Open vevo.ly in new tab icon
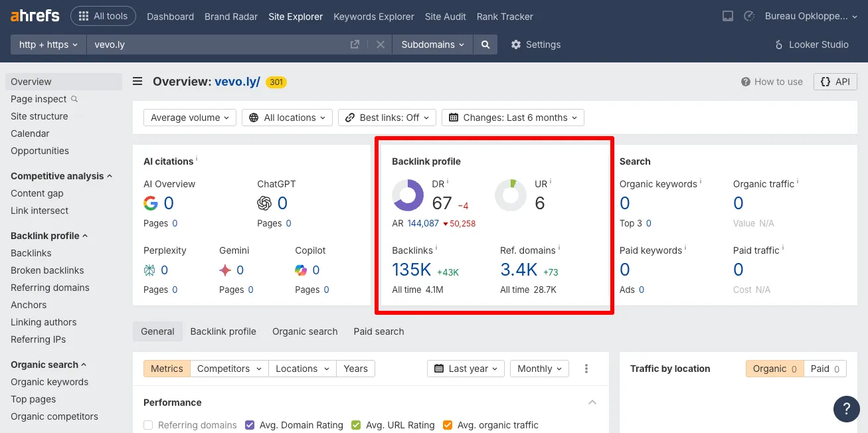This screenshot has height=433, width=868. click(355, 44)
